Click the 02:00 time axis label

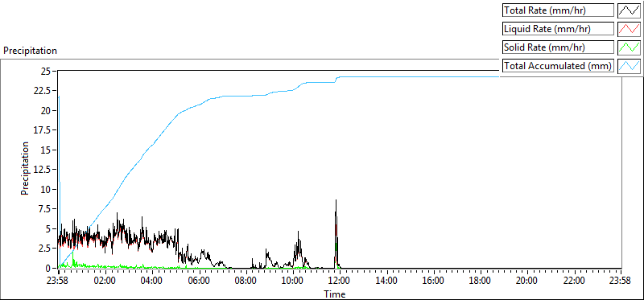(x=105, y=282)
